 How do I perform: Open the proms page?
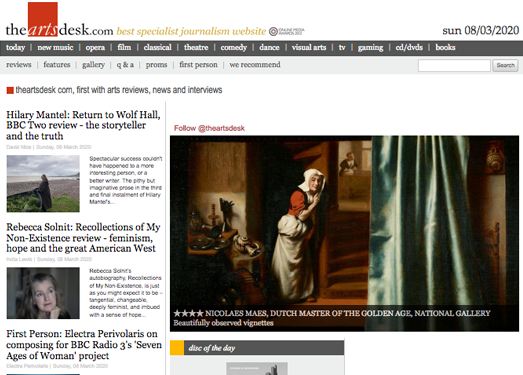(156, 65)
